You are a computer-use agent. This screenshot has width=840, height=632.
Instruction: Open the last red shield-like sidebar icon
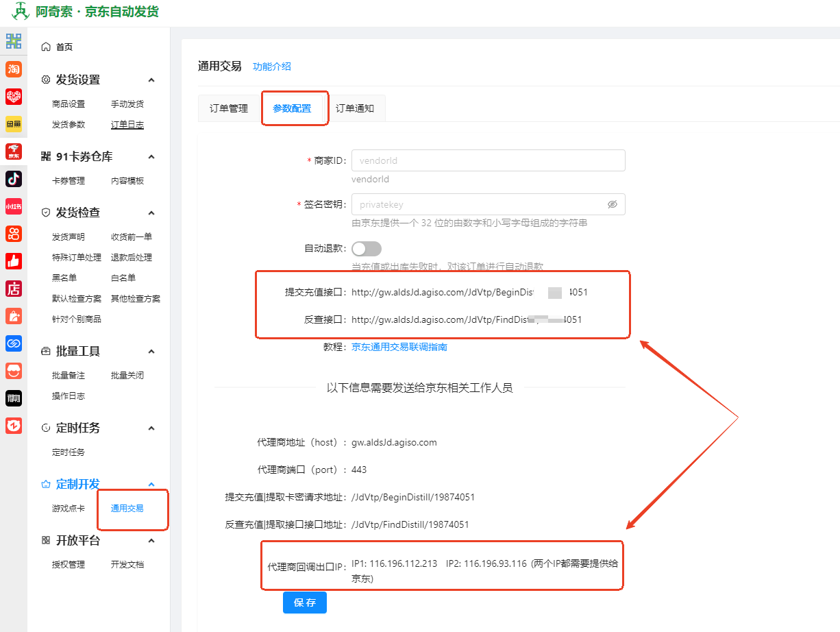point(14,425)
